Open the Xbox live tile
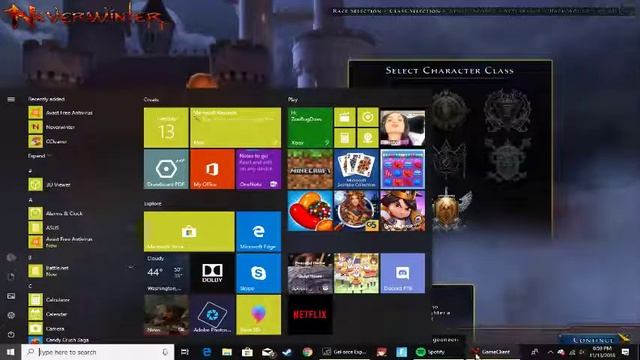Image resolution: width=640 pixels, height=360 pixels. tap(310, 127)
